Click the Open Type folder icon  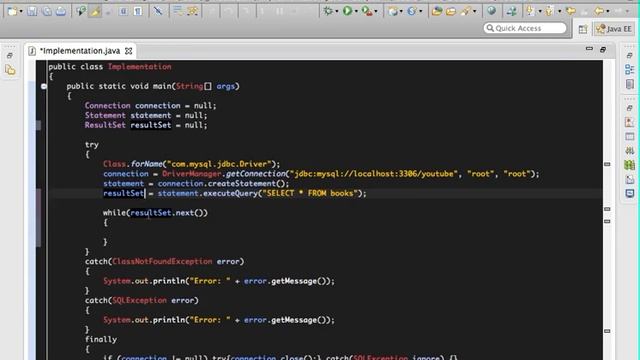click(437, 11)
